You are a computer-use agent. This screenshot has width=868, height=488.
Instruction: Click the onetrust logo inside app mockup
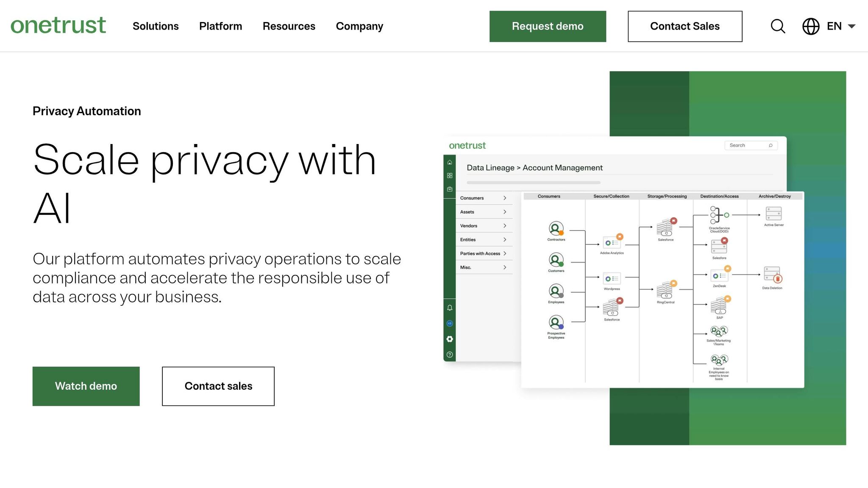467,146
